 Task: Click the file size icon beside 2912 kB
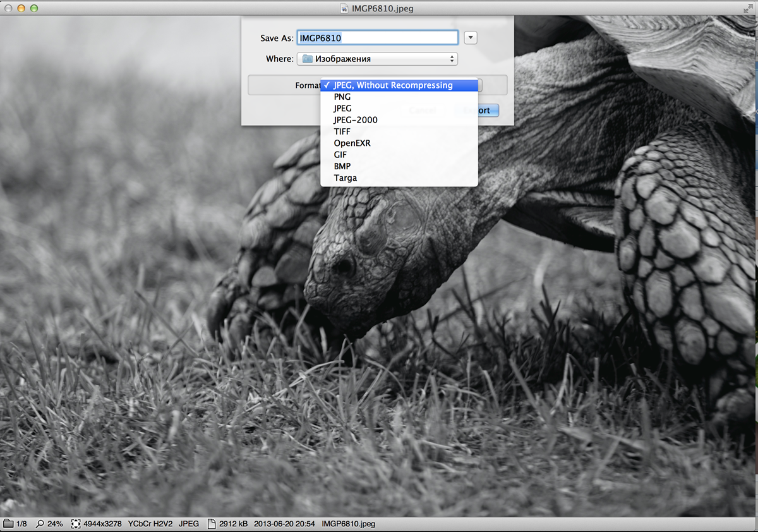pos(212,524)
